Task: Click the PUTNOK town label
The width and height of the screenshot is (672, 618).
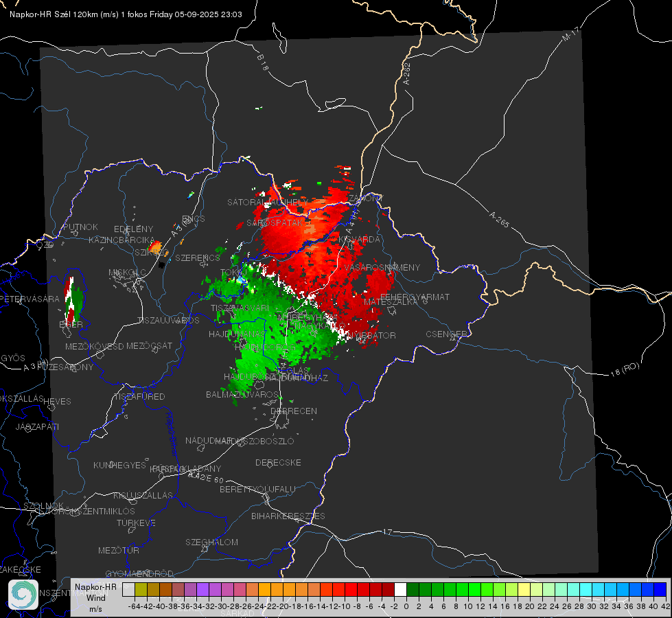Action: pos(80,227)
